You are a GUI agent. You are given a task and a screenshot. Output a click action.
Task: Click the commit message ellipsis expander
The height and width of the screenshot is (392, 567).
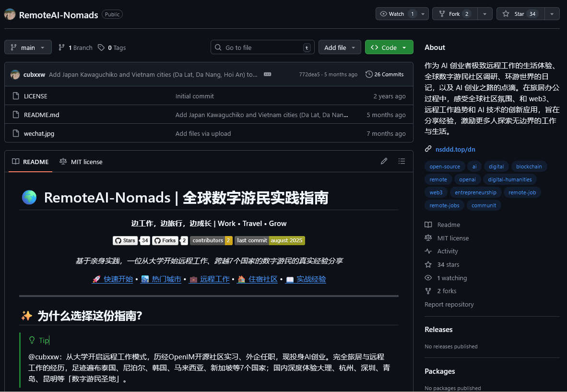click(268, 74)
